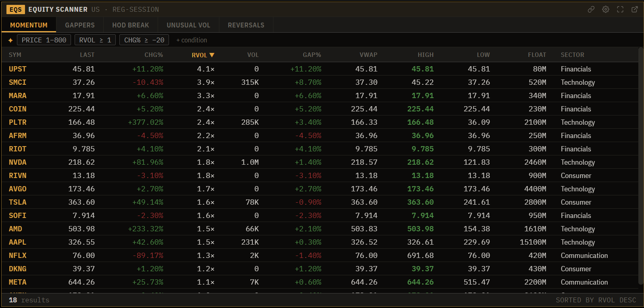Viewport: 644px width, 308px height.
Task: Click COIN's 225.44 last price
Action: 81,109
